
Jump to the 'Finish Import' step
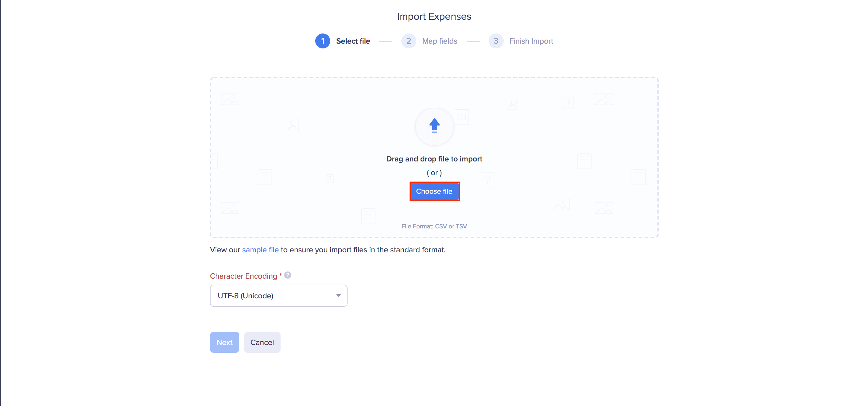click(x=531, y=41)
